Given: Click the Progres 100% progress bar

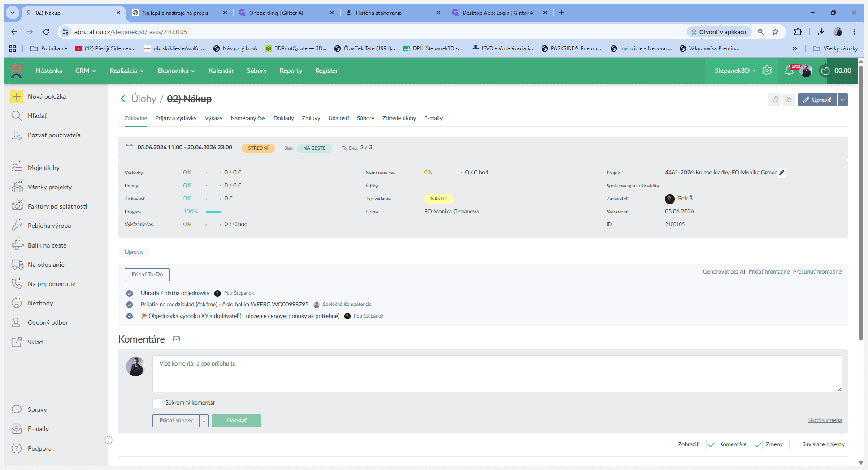Looking at the screenshot, I should pyautogui.click(x=213, y=212).
